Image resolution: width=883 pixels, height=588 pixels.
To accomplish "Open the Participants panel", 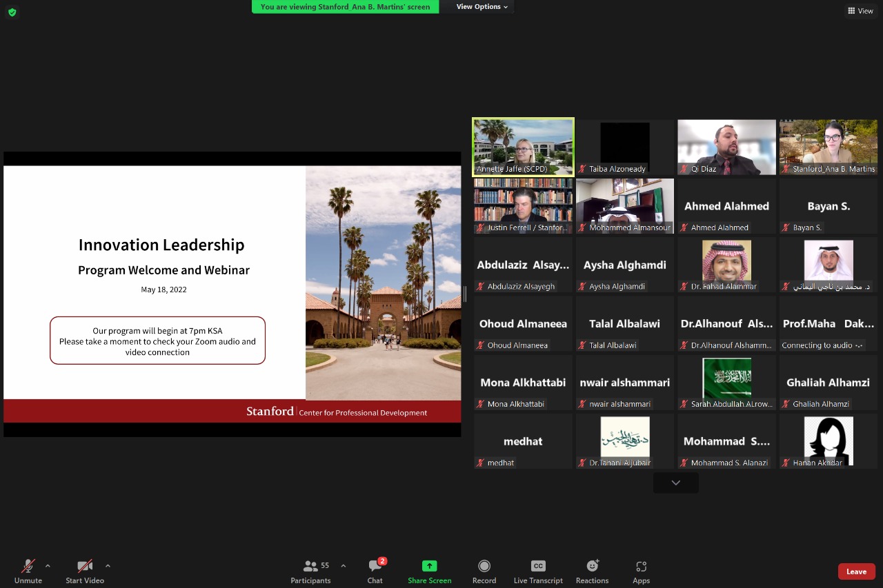I will [311, 571].
